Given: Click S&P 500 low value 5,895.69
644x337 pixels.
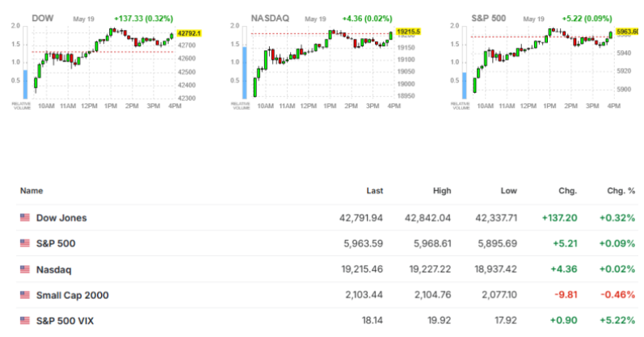Looking at the screenshot, I should [x=498, y=243].
